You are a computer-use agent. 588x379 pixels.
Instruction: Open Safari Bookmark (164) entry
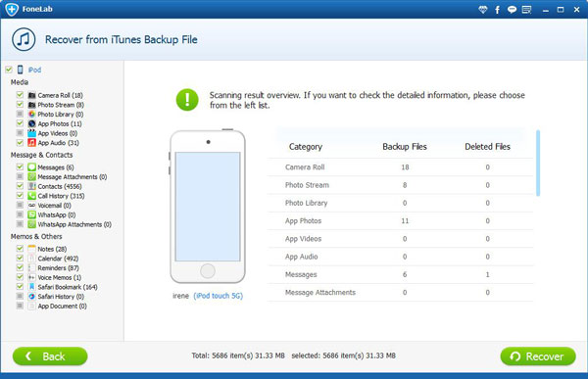pos(68,287)
